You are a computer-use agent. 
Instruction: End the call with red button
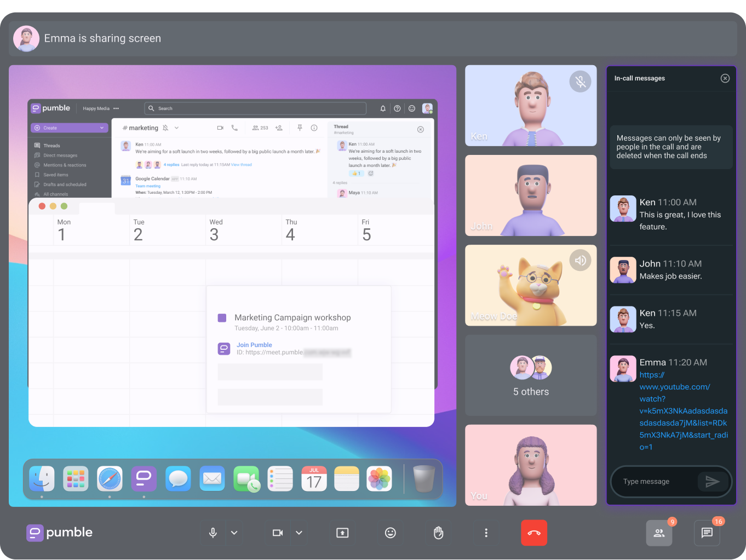534,533
